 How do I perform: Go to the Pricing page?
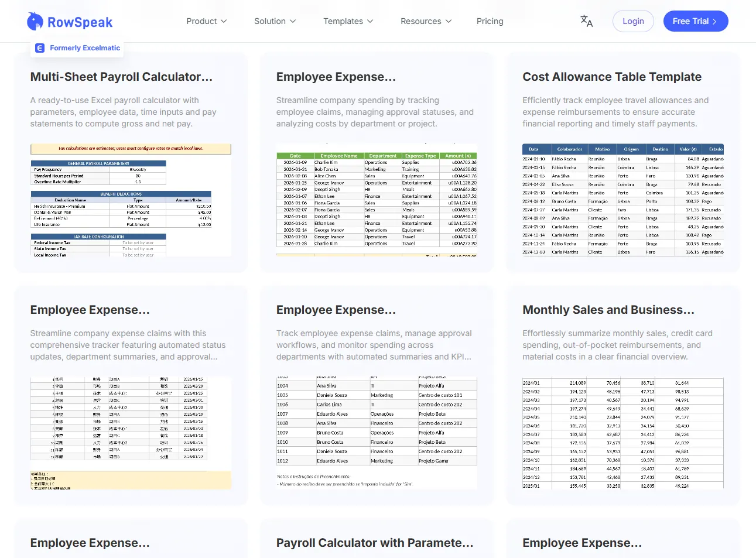490,21
